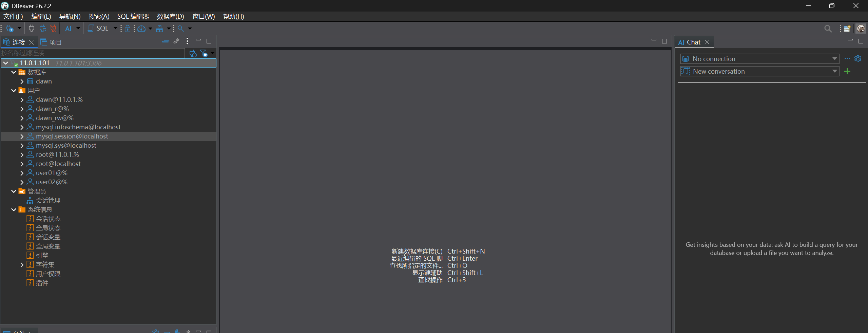Viewport: 868px width, 333px height.
Task: Switch to the 项目 tab
Action: pyautogui.click(x=51, y=42)
